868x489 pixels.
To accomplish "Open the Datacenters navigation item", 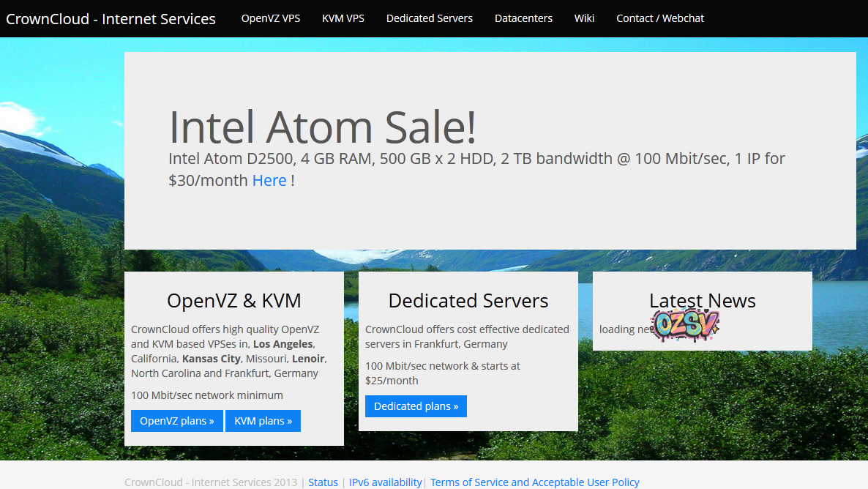I will click(523, 18).
